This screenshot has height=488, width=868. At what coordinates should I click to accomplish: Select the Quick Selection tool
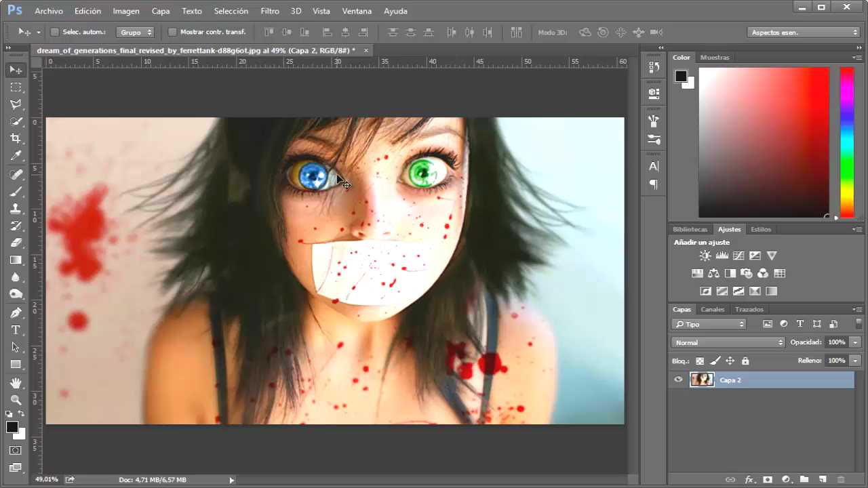16,121
